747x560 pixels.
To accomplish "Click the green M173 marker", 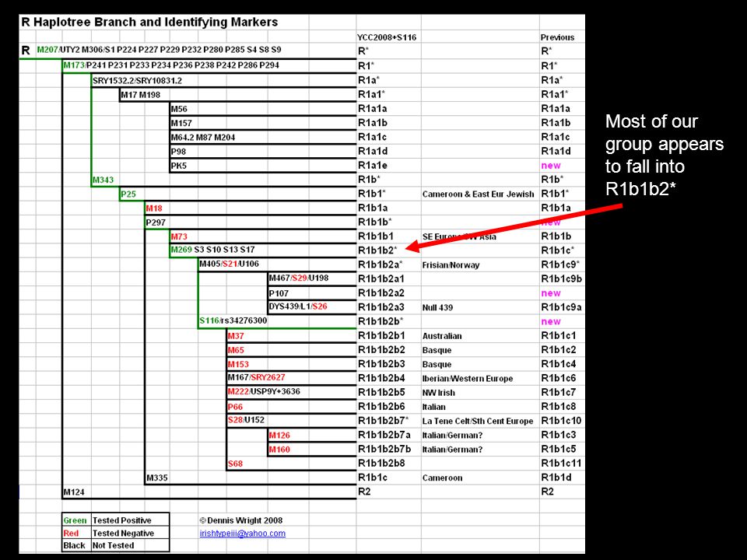I will click(x=74, y=65).
